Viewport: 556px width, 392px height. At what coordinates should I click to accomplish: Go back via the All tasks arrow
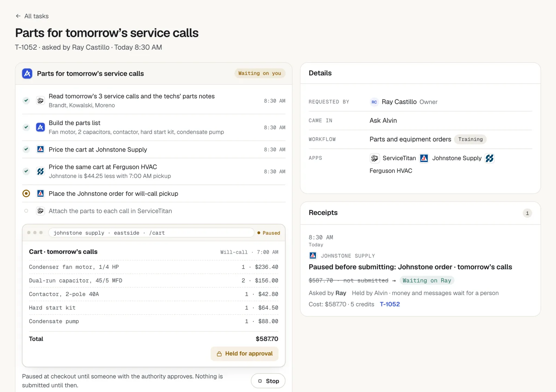pyautogui.click(x=18, y=16)
